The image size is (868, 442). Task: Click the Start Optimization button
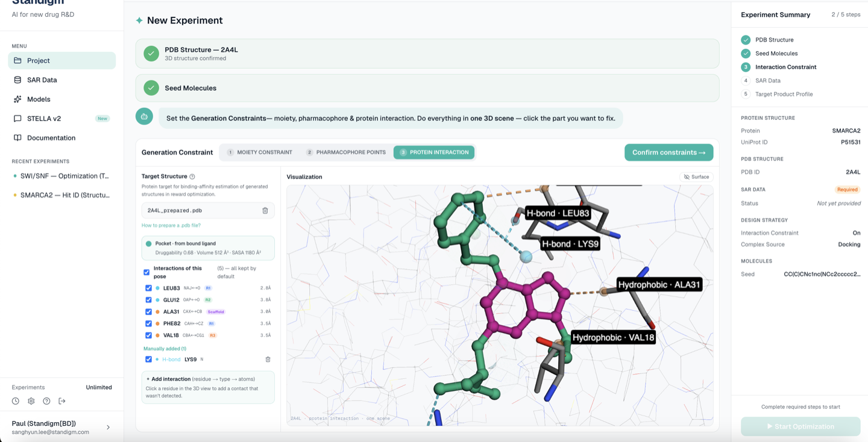800,426
